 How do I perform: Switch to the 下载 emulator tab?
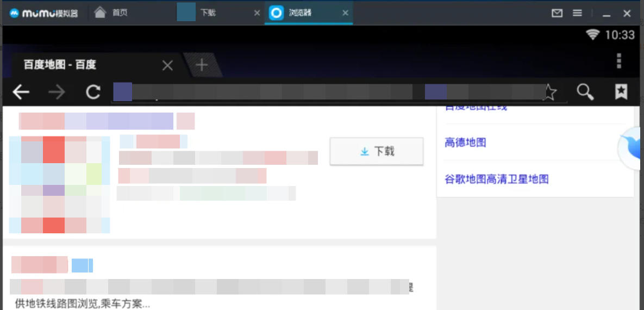[x=208, y=13]
